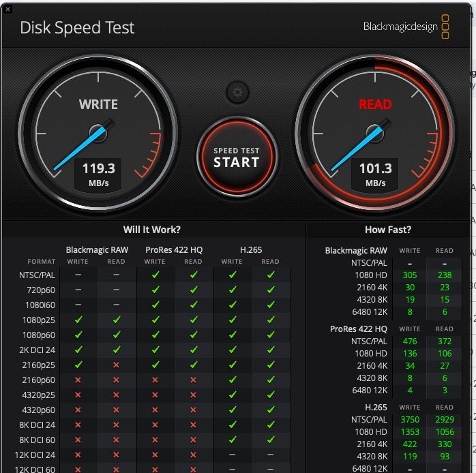
Task: Select the Will It Work? panel header
Action: (152, 230)
